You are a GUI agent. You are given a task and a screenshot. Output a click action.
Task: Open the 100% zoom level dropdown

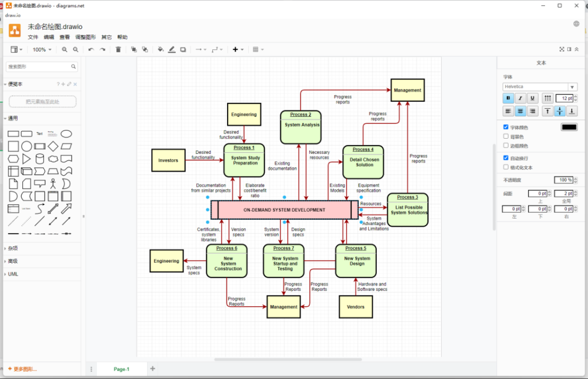click(42, 49)
